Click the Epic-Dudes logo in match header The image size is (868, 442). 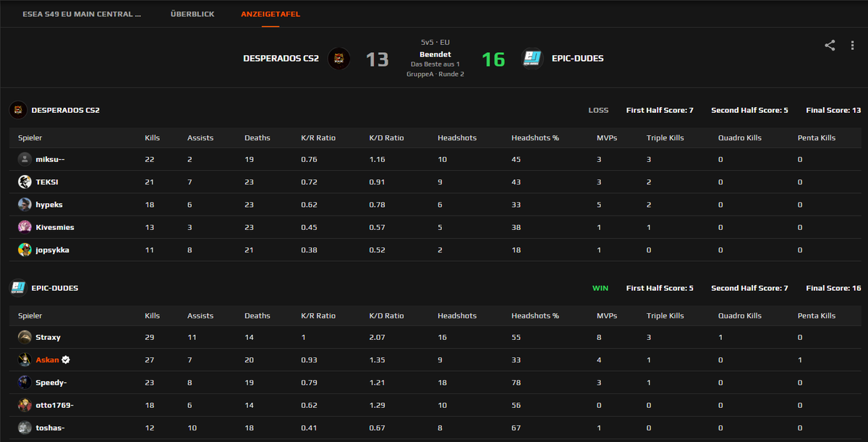point(532,59)
